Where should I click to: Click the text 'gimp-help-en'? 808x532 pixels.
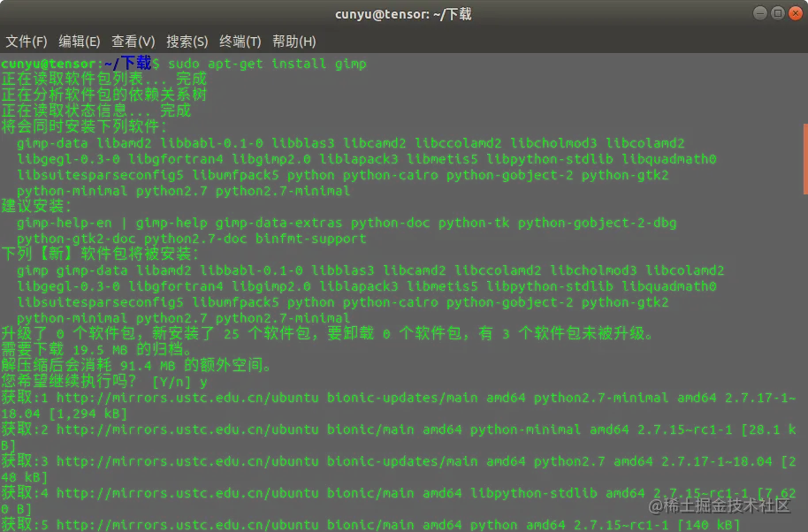click(x=64, y=223)
